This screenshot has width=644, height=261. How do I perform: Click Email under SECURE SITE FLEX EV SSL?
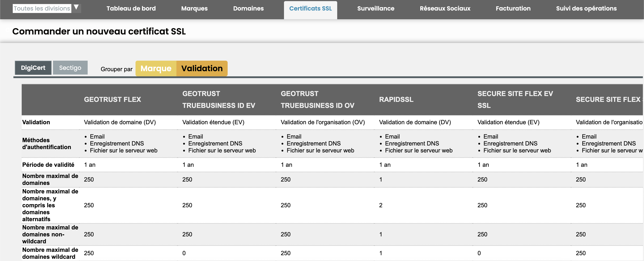(491, 136)
